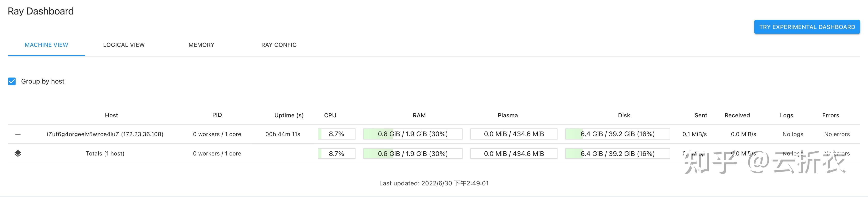The width and height of the screenshot is (868, 197).
Task: Click the host Plasma usage bar
Action: click(x=513, y=134)
